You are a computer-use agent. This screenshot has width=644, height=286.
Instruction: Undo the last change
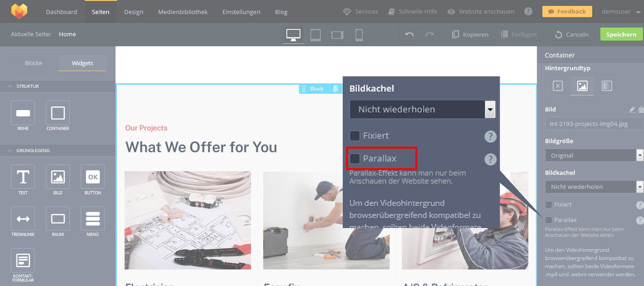click(409, 34)
